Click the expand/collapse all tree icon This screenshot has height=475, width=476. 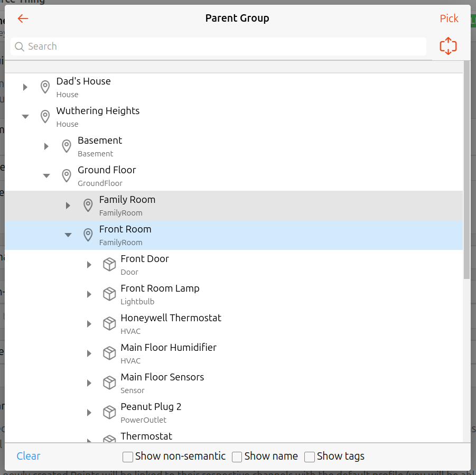click(448, 46)
